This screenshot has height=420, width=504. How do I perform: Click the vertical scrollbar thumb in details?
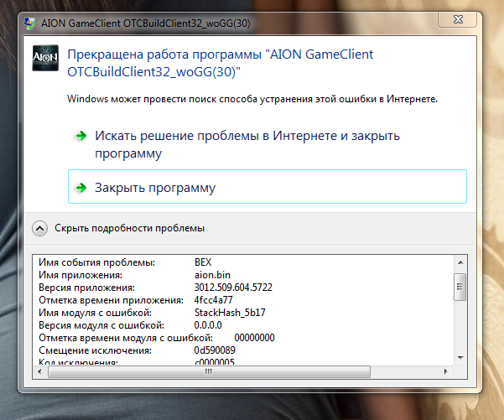(460, 287)
